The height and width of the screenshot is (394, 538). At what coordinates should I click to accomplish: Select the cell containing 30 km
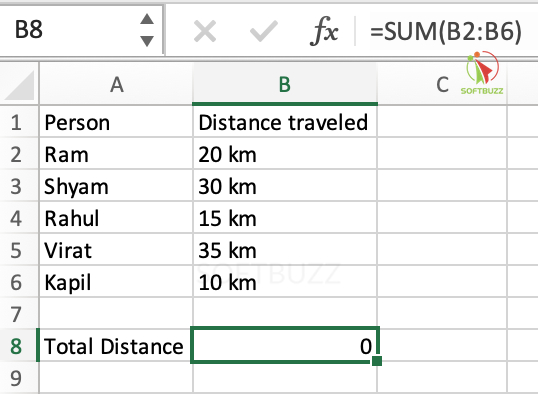coord(285,186)
